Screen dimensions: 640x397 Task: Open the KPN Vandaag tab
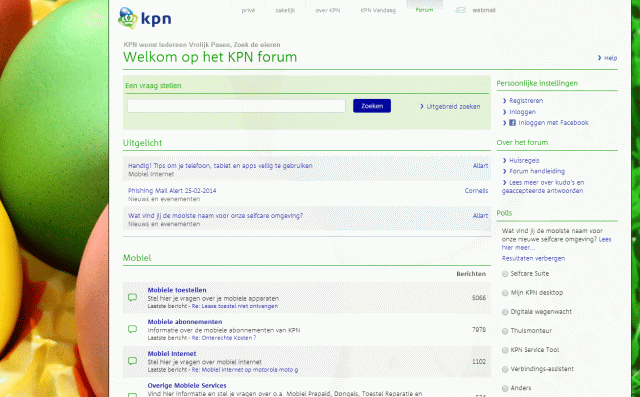pos(378,10)
